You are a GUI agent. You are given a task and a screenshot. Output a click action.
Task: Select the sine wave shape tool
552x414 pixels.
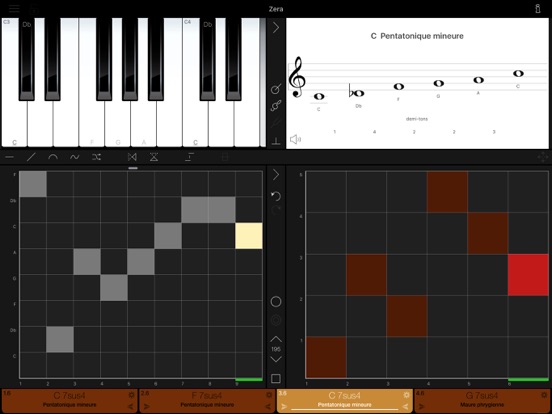pyautogui.click(x=75, y=157)
